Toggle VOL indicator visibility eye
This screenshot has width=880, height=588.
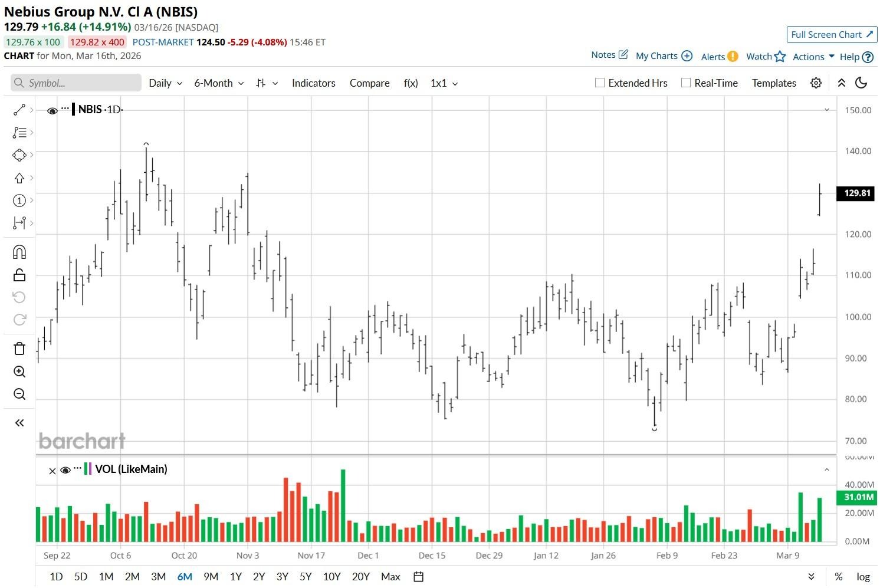pyautogui.click(x=65, y=470)
